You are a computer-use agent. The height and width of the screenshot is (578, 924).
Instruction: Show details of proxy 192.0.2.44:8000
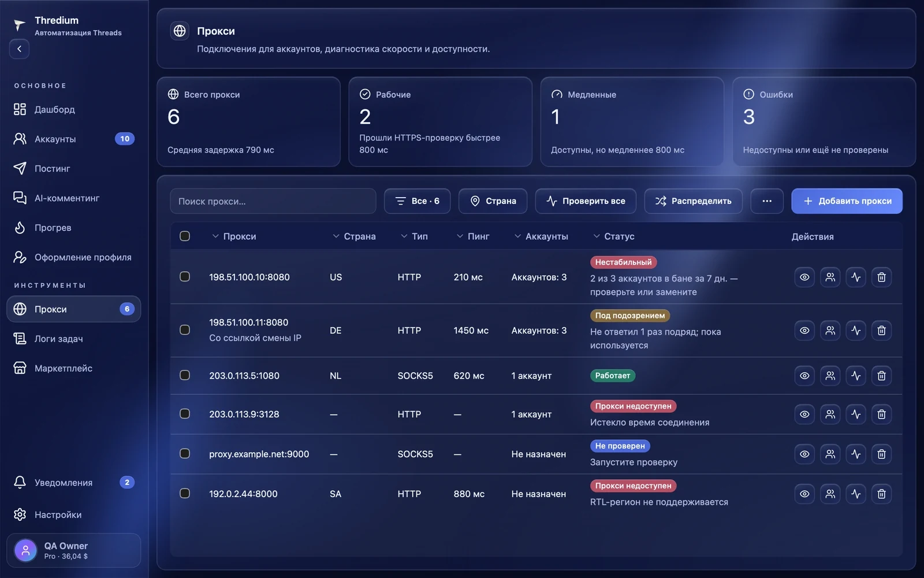804,494
